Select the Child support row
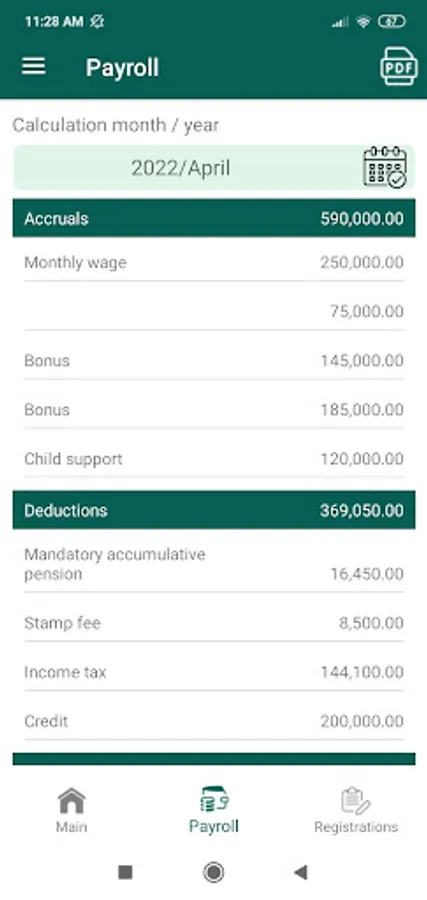This screenshot has width=427, height=900. 214,459
